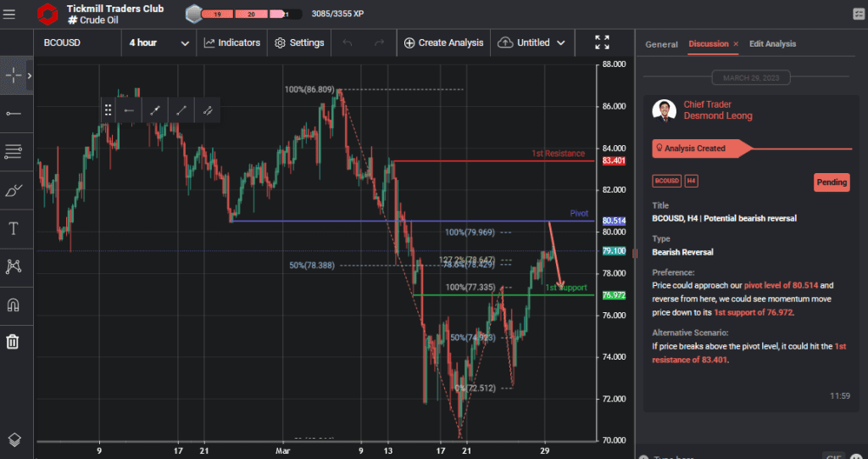Pick trend line in floating toolbar
This screenshot has width=868, height=459.
[181, 110]
